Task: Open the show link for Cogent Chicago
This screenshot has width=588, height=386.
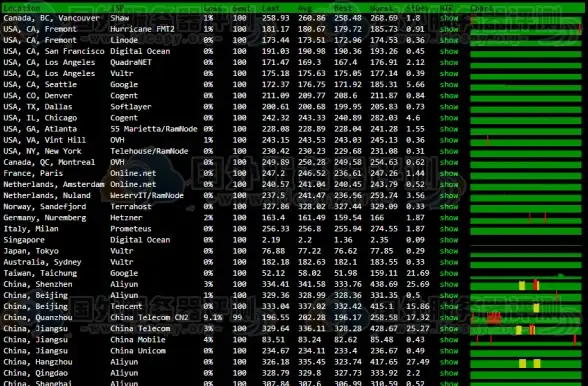Action: click(449, 118)
